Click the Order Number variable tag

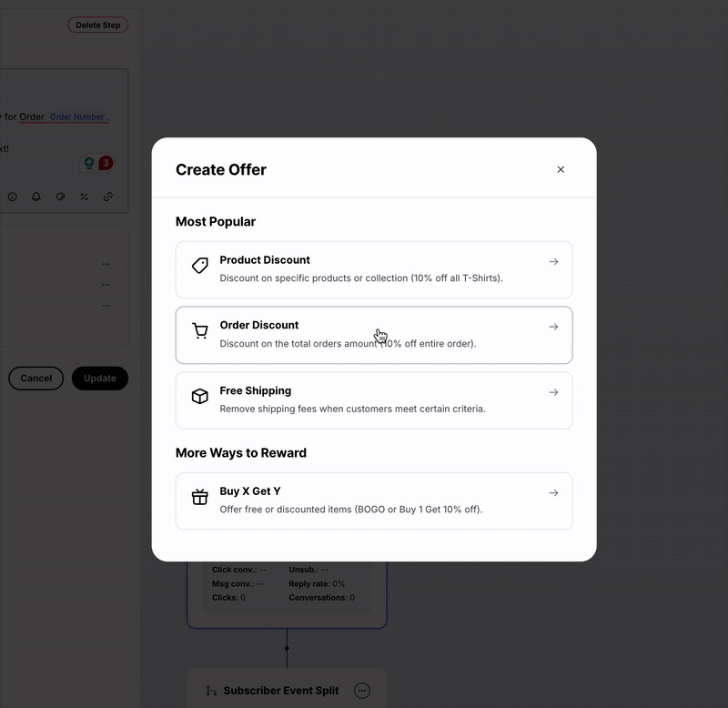76,117
